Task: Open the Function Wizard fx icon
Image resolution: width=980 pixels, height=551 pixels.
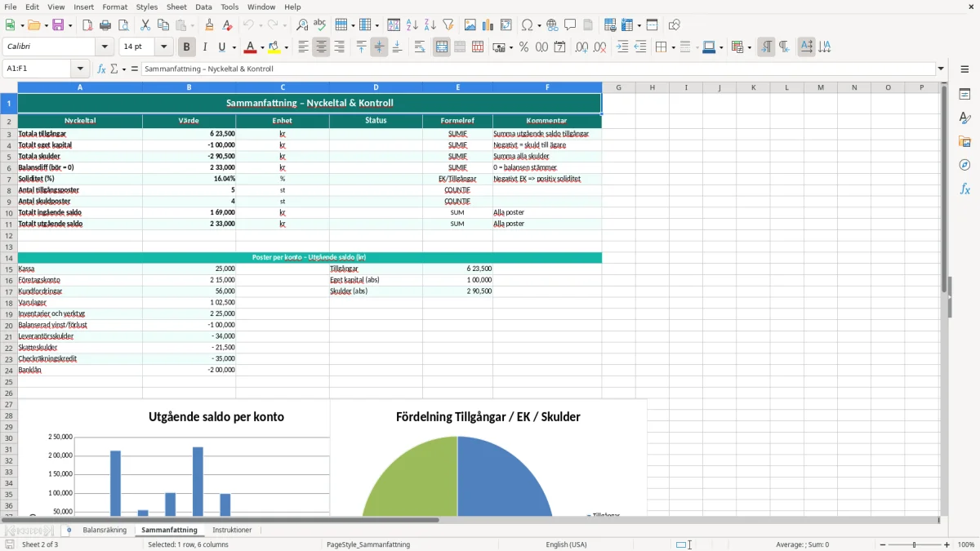Action: tap(102, 69)
